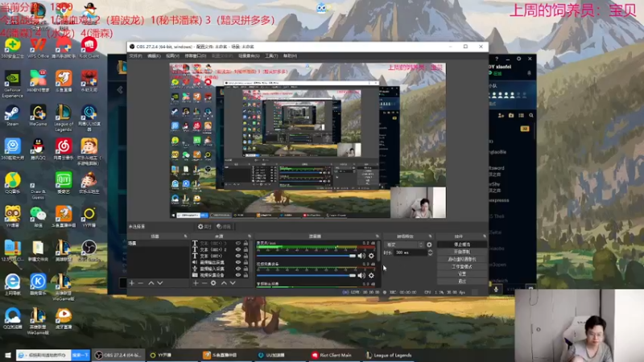Click 停止推流 stop streaming button

point(462,245)
